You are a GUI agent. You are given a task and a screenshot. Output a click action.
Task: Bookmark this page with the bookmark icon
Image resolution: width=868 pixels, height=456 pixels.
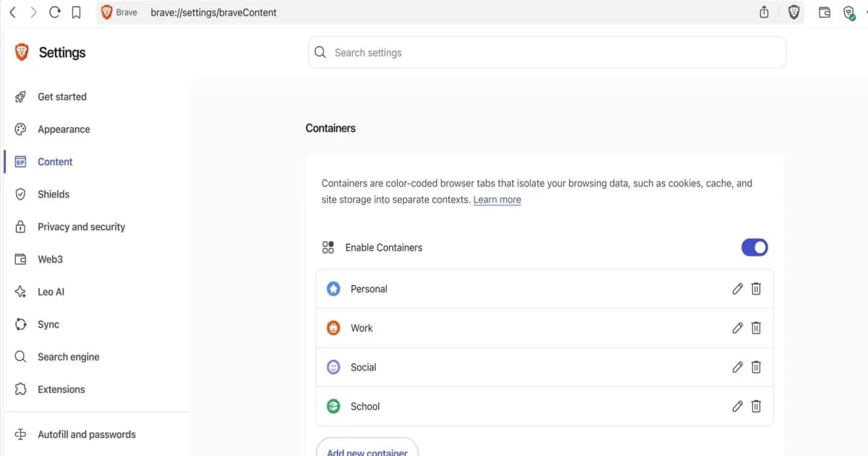click(x=76, y=12)
